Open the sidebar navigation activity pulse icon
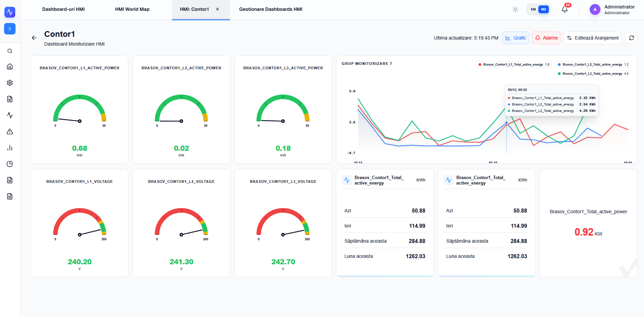 (10, 115)
